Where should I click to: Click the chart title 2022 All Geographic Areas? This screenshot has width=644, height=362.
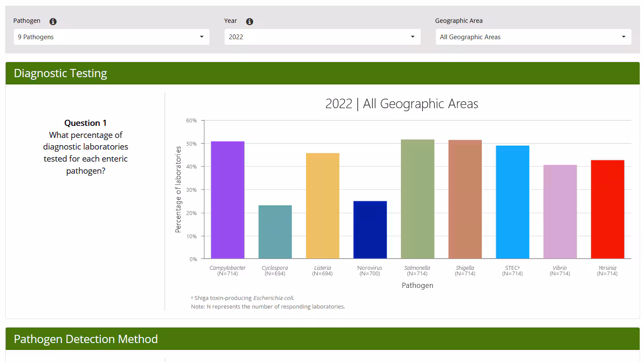pos(401,103)
